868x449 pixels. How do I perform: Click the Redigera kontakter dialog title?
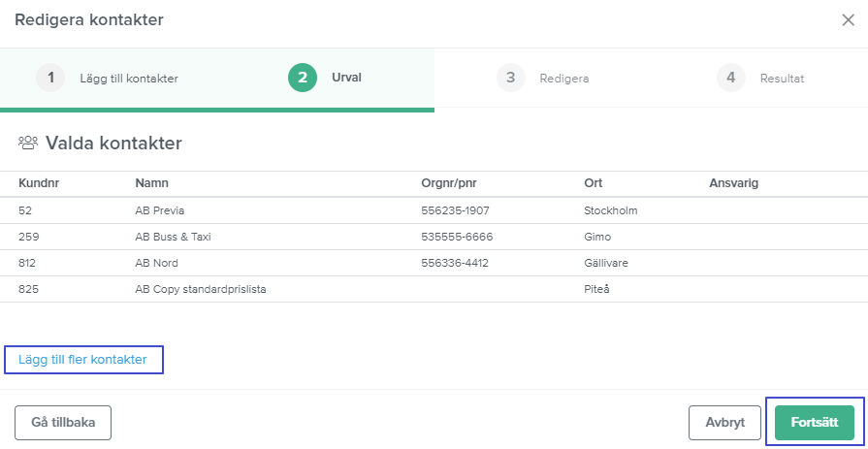89,20
